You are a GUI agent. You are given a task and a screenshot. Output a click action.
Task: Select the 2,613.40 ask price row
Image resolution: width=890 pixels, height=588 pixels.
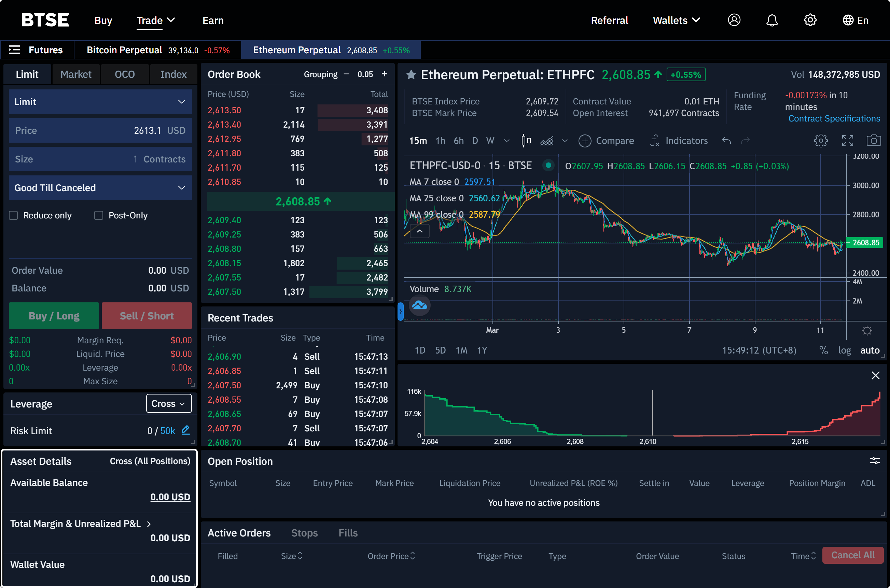pos(297,125)
